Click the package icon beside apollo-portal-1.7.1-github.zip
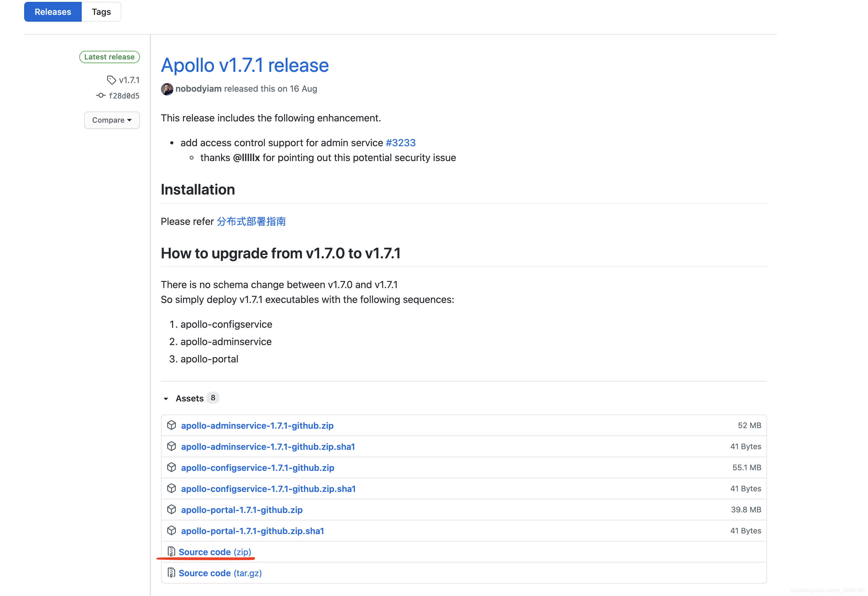 pyautogui.click(x=171, y=509)
